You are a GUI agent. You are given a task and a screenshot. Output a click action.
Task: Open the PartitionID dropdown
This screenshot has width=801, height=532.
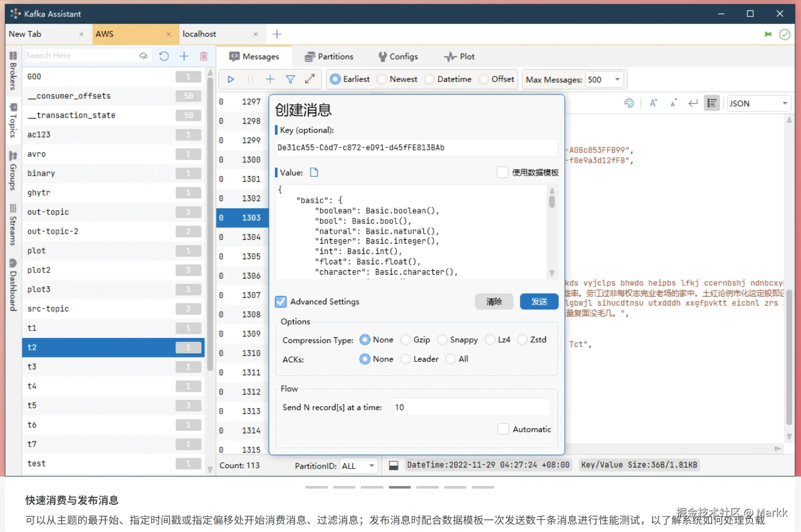click(359, 466)
